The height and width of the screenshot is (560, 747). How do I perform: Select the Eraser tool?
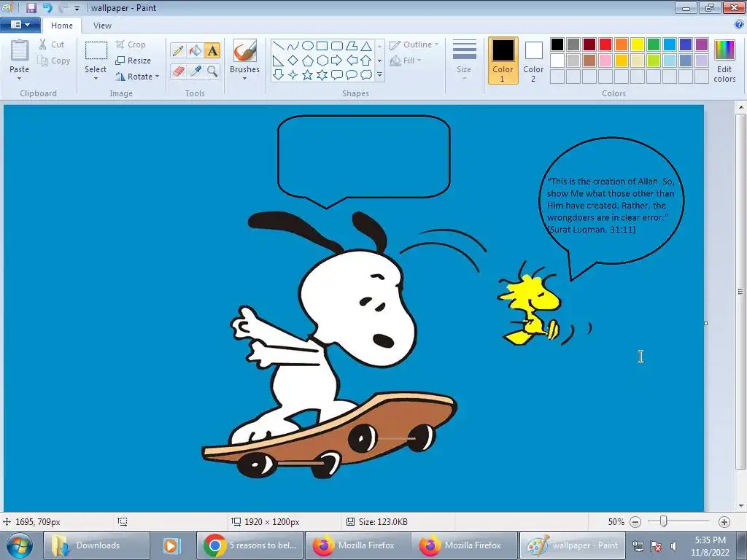tap(178, 71)
